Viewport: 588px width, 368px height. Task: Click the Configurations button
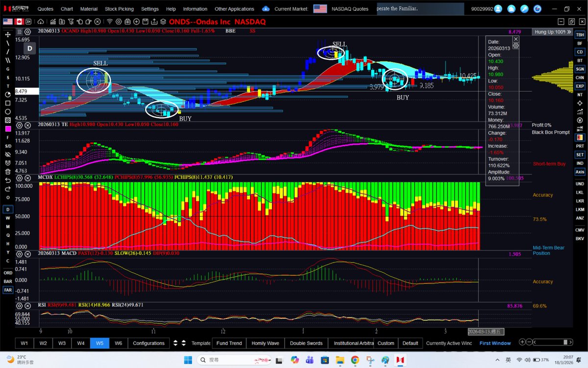pyautogui.click(x=148, y=343)
